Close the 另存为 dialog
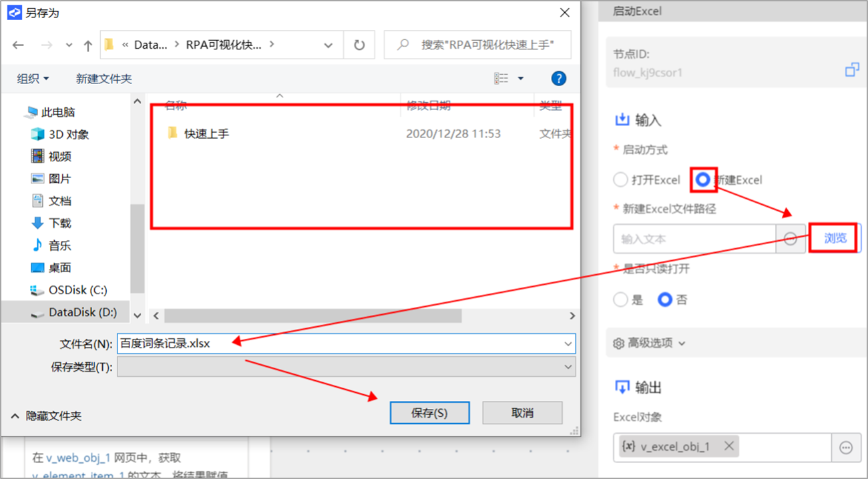The width and height of the screenshot is (868, 479). coord(565,13)
